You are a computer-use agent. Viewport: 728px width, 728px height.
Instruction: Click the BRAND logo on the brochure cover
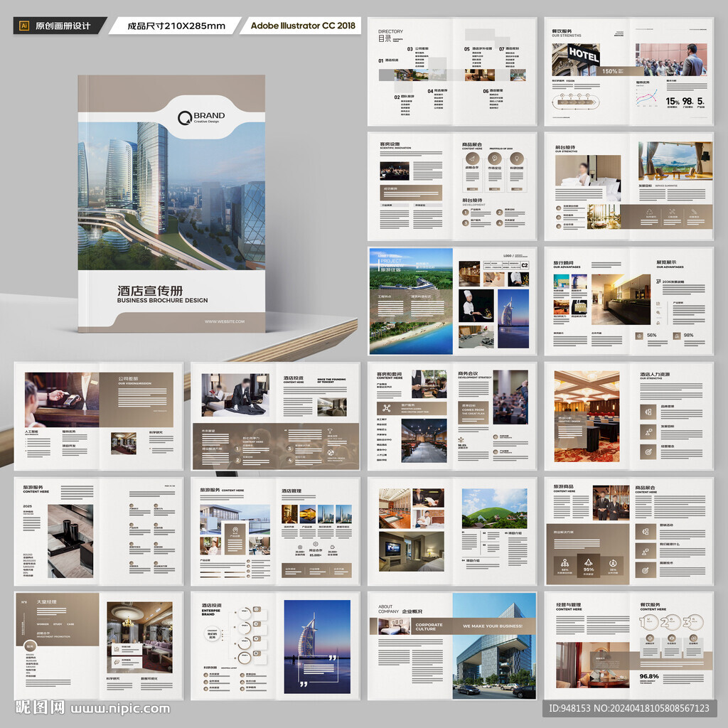click(x=201, y=117)
